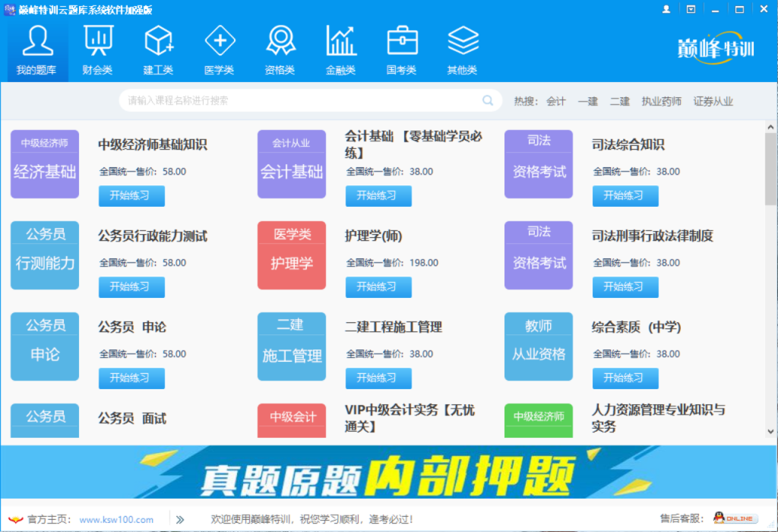Select hot search term 一建
This screenshot has height=532, width=778.
(x=587, y=101)
